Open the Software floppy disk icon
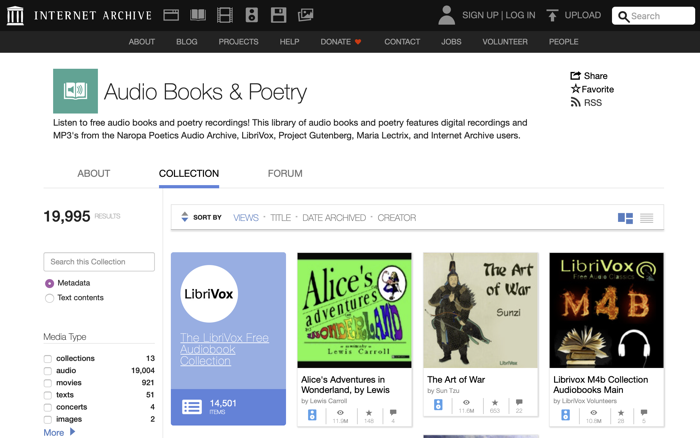700x438 pixels. [x=279, y=15]
